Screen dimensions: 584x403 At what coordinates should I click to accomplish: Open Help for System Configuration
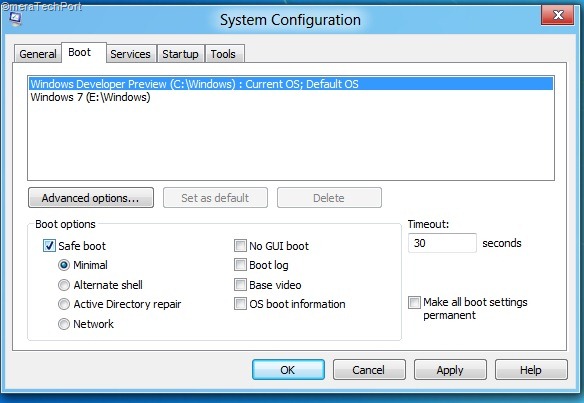tap(531, 370)
